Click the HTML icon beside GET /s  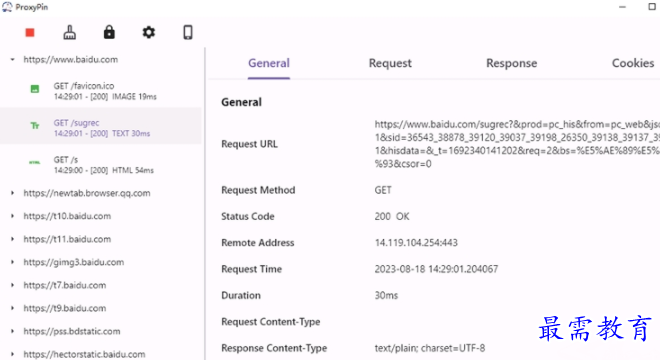35,163
